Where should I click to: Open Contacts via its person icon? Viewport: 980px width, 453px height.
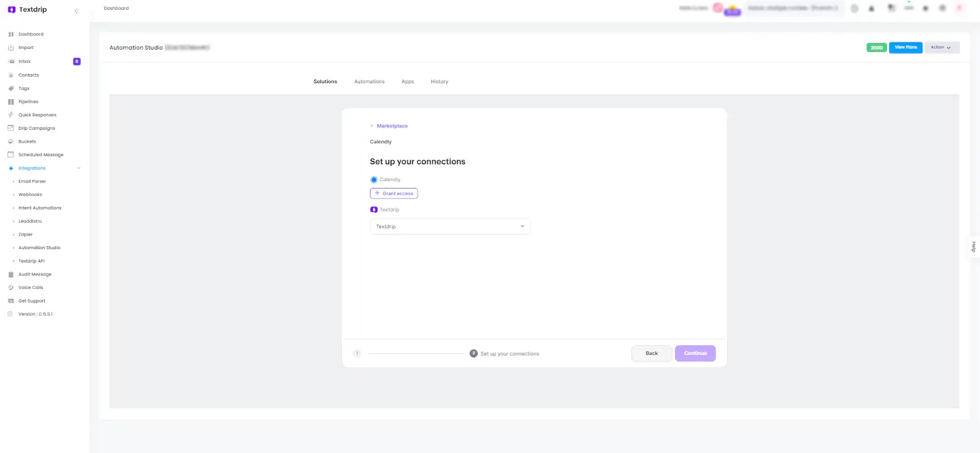(11, 75)
